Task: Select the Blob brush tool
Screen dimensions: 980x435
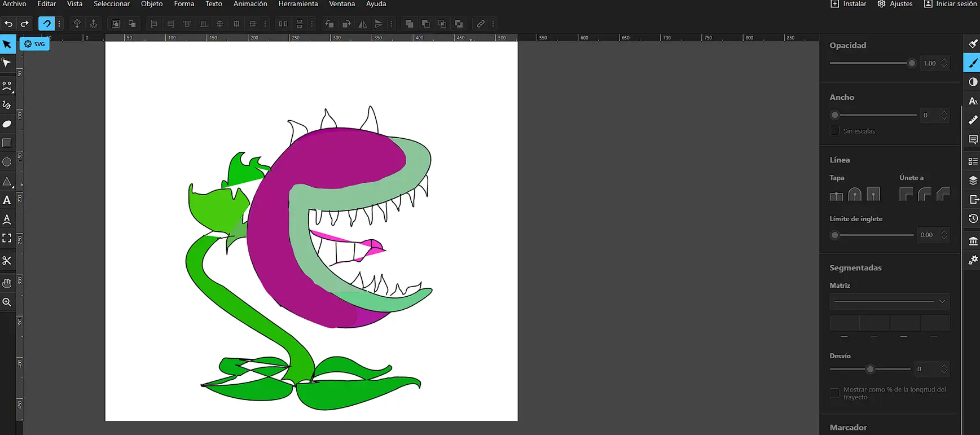Action: pyautogui.click(x=7, y=124)
